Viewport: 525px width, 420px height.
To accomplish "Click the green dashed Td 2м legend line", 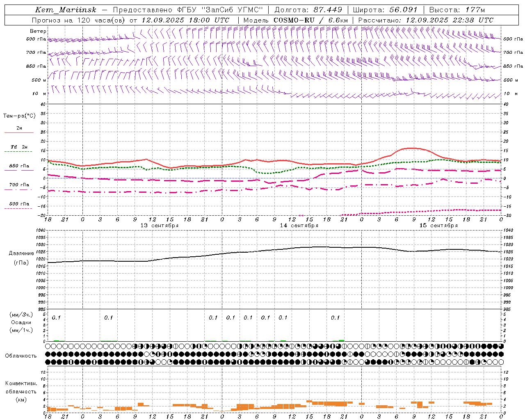I will pos(18,152).
